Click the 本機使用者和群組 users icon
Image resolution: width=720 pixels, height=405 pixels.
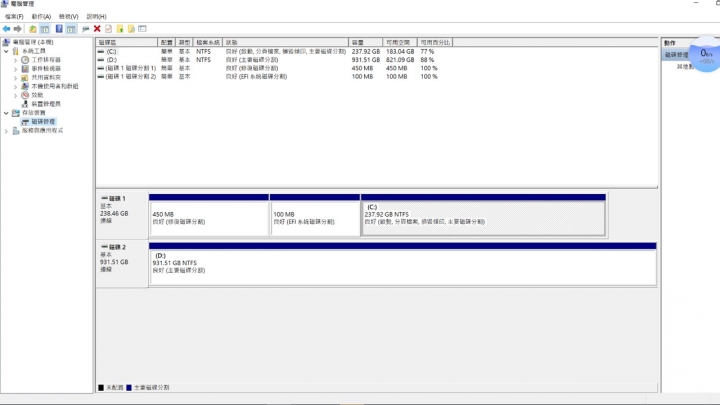[x=25, y=86]
